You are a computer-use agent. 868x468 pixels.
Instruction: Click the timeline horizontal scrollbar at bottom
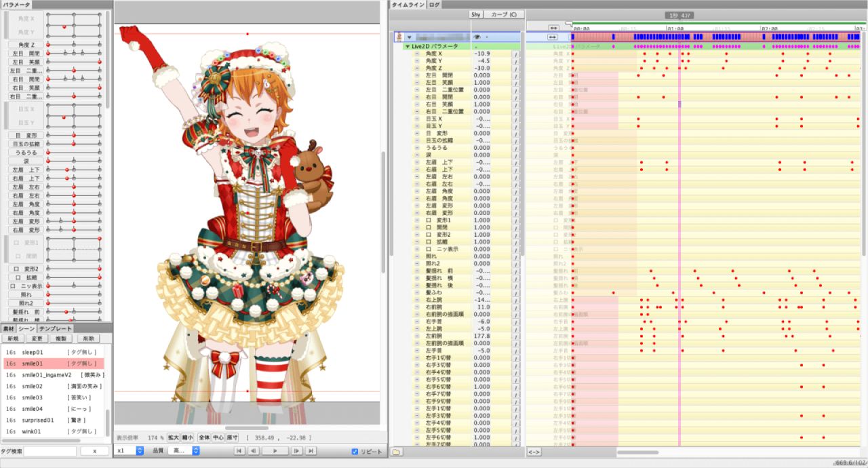637,452
